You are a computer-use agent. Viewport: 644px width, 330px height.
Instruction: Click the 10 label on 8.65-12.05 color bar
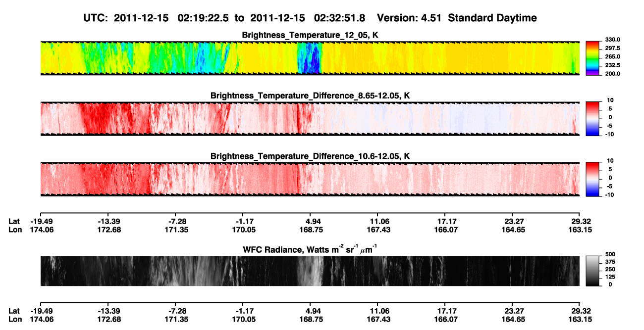610,100
